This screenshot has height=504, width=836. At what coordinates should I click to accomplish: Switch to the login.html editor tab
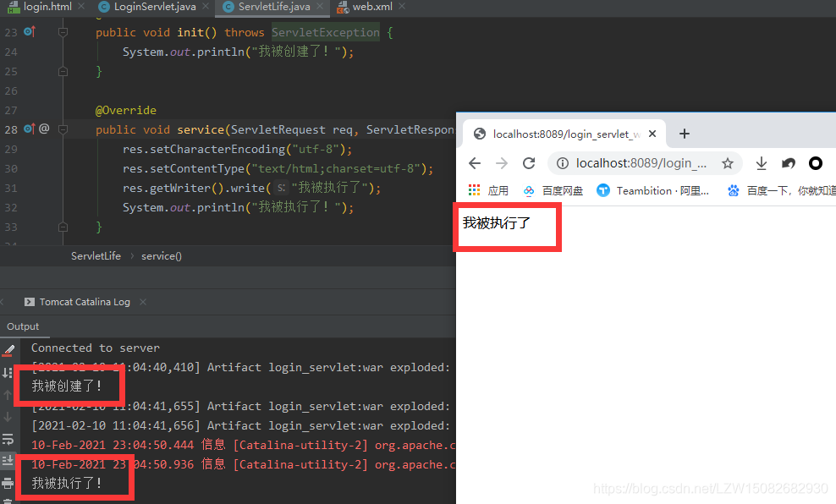[40, 7]
